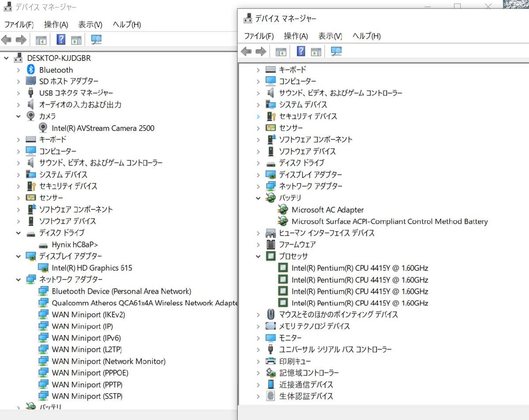The width and height of the screenshot is (529, 420).
Task: Click モニター icon in right window
Action: pos(271,338)
